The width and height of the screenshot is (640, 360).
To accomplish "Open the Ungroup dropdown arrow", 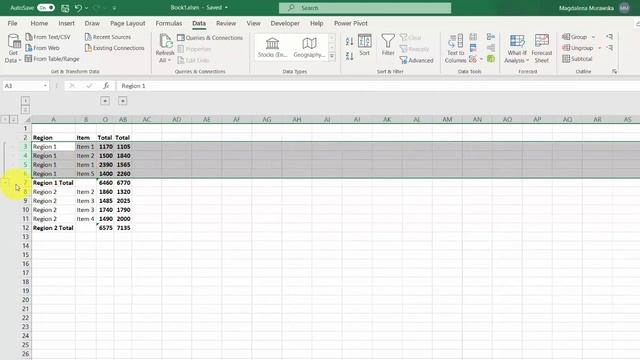I will click(x=600, y=48).
